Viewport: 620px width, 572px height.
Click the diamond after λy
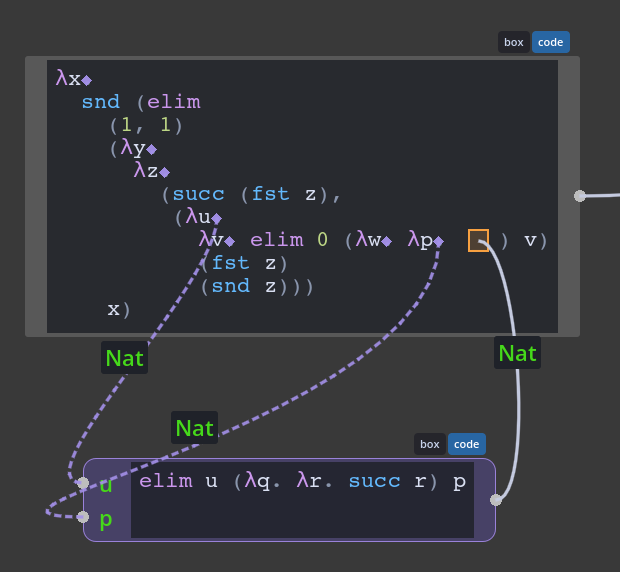(x=152, y=149)
